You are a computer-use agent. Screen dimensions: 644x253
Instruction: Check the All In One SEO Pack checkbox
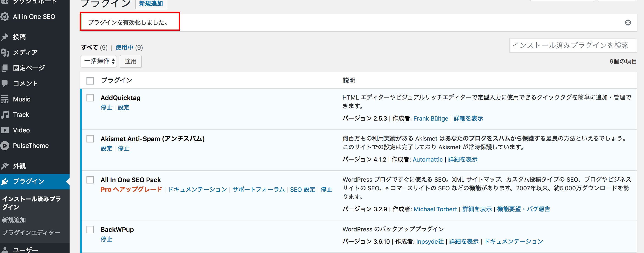tap(90, 180)
